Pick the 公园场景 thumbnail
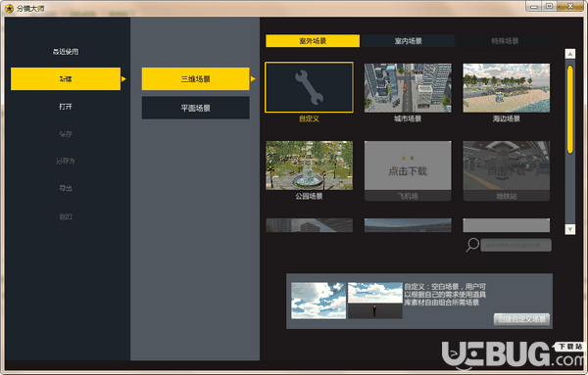588x375 pixels. [x=309, y=165]
